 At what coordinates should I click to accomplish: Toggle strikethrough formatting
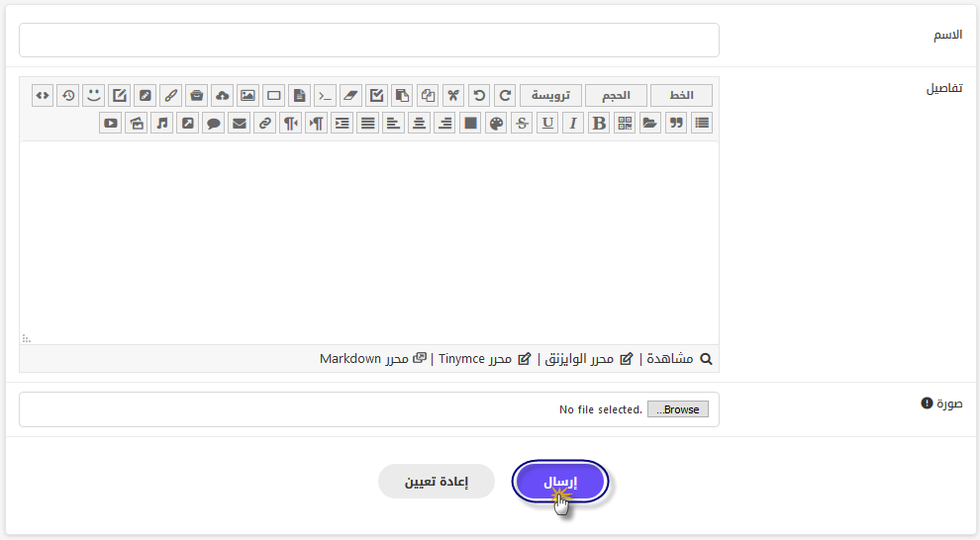tap(522, 123)
